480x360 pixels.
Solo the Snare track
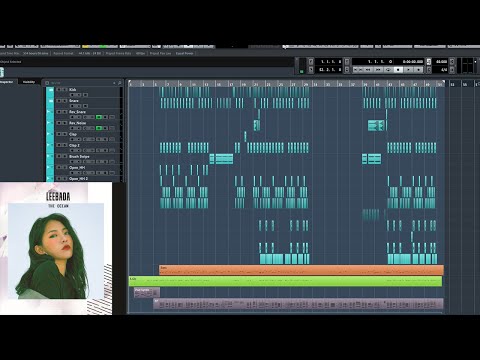[65, 101]
